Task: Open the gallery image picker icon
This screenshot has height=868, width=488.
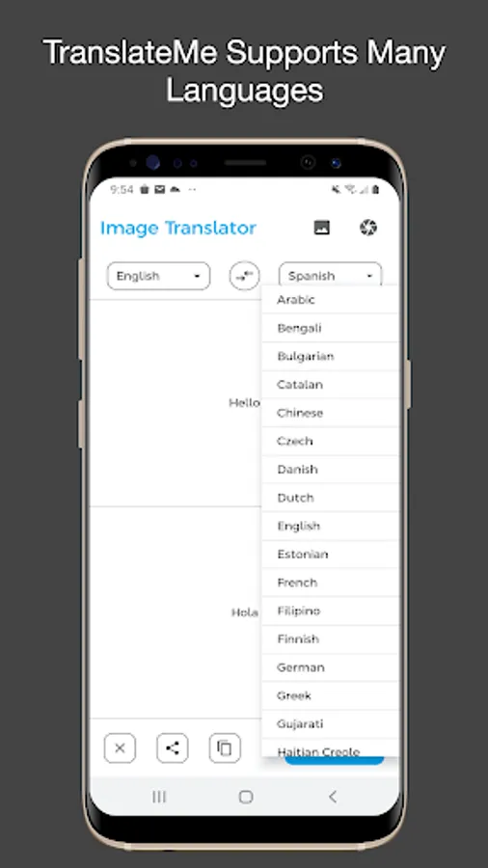Action: [321, 227]
